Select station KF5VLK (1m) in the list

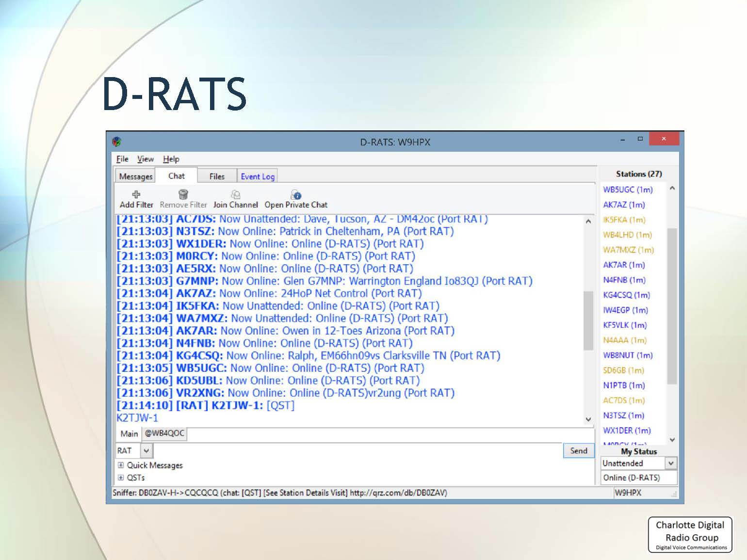point(625,325)
